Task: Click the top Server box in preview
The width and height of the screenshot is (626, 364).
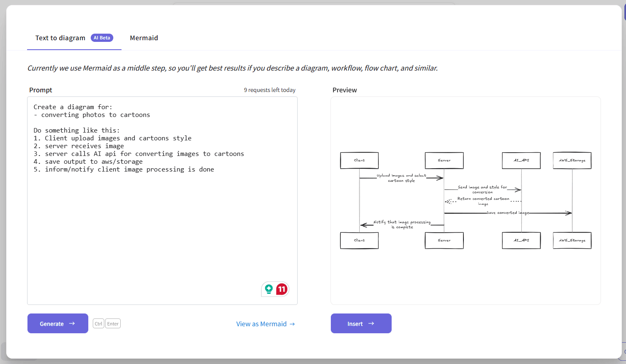Action: click(x=444, y=160)
